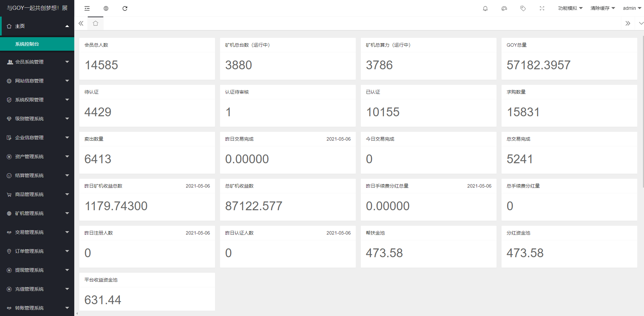Open the tab options chevron dropdown
This screenshot has height=316, width=644.
641,23
